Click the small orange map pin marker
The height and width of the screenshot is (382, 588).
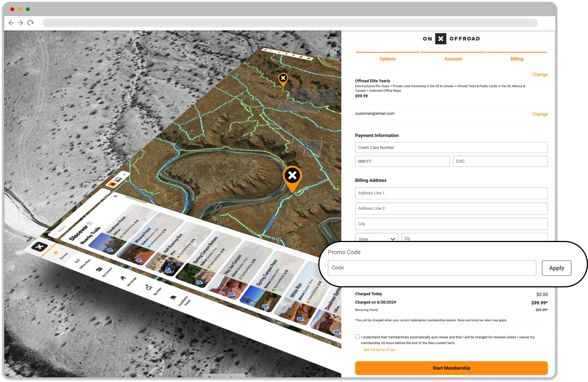tap(283, 79)
